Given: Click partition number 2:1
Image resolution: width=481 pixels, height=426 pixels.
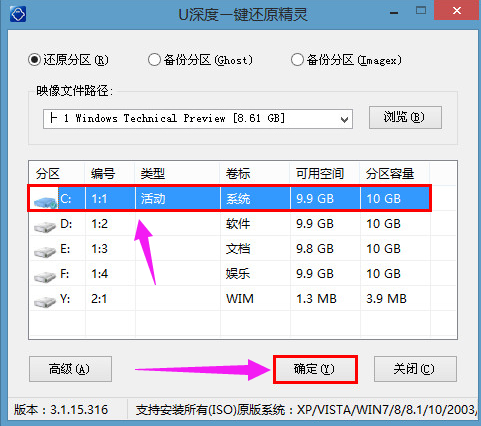Looking at the screenshot, I should [x=99, y=299].
